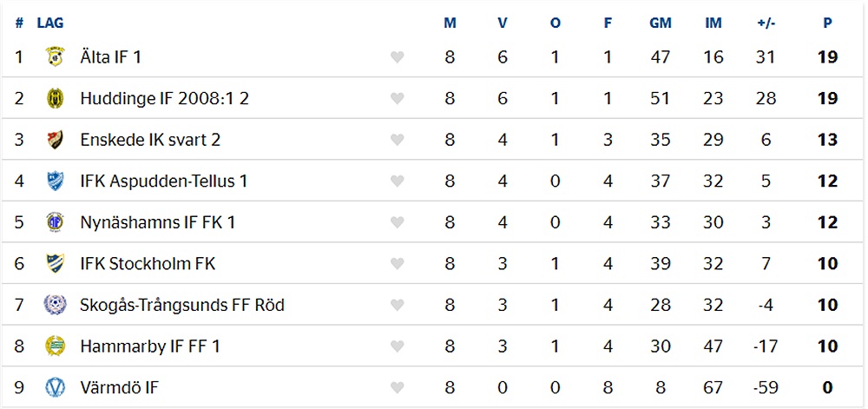Toggle the heart next to Värmdö IF
The height and width of the screenshot is (409, 868).
tap(397, 388)
